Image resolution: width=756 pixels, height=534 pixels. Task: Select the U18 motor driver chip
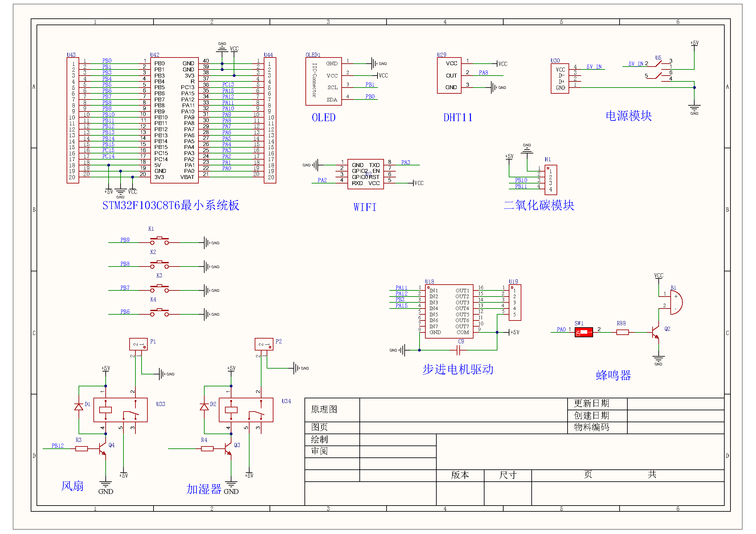pyautogui.click(x=450, y=311)
